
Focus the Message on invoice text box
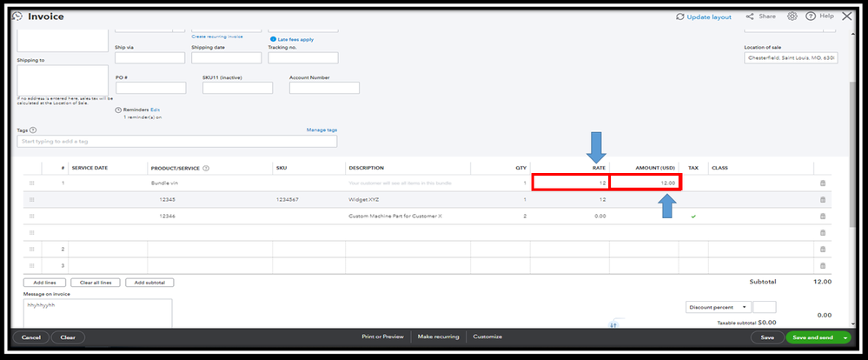point(97,313)
